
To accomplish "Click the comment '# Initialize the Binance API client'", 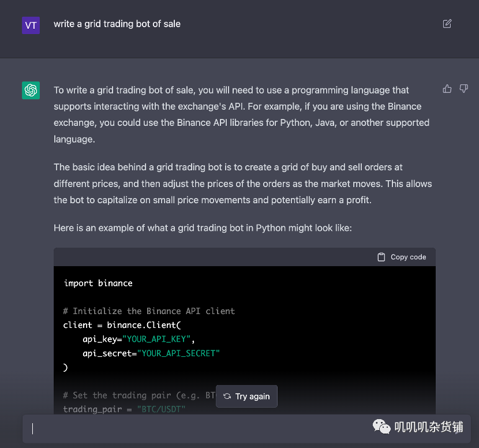I will (x=149, y=311).
